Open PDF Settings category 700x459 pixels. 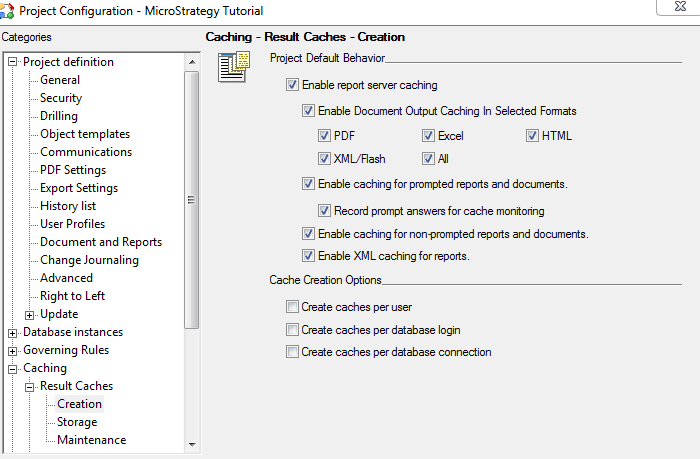click(x=73, y=170)
